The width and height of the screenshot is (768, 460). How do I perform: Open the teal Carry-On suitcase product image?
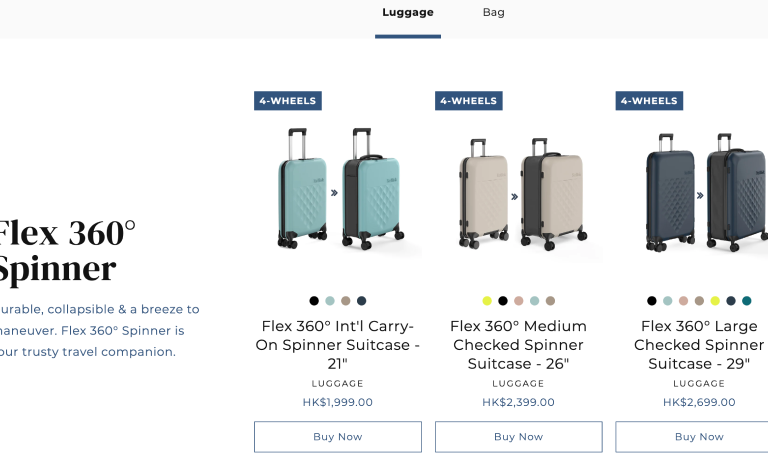point(338,190)
